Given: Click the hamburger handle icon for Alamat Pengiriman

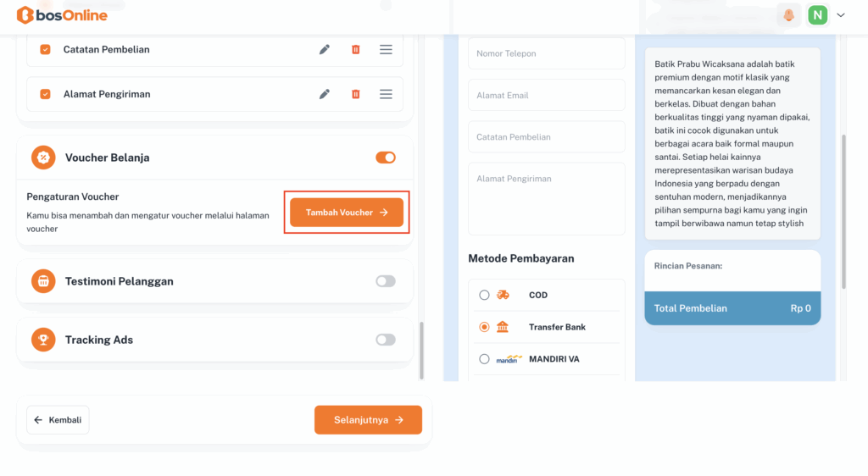Looking at the screenshot, I should (386, 94).
